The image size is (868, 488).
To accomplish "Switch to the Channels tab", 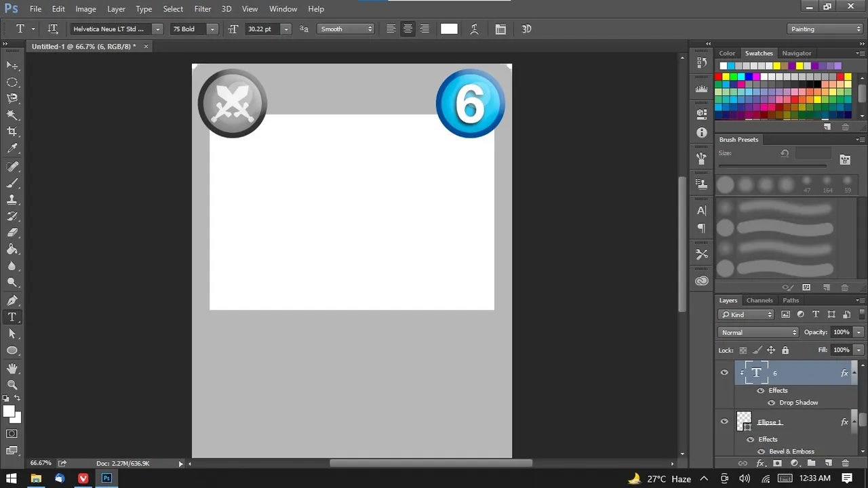I will point(759,300).
